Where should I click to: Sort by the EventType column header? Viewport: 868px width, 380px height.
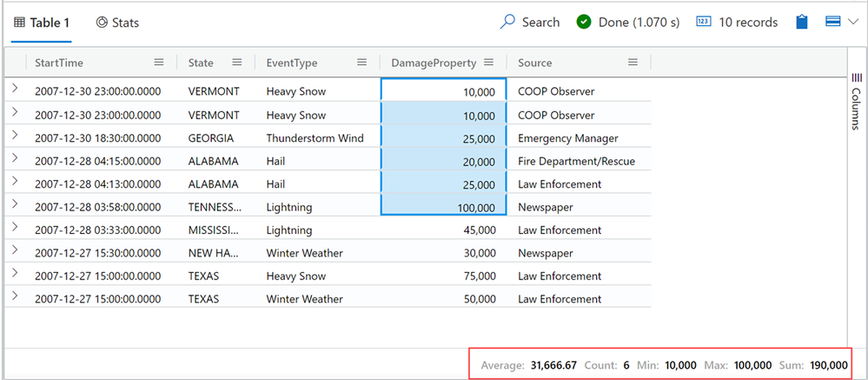292,63
